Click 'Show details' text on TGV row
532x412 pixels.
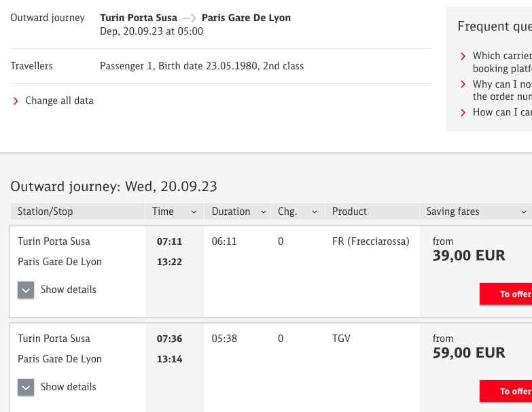tap(69, 387)
